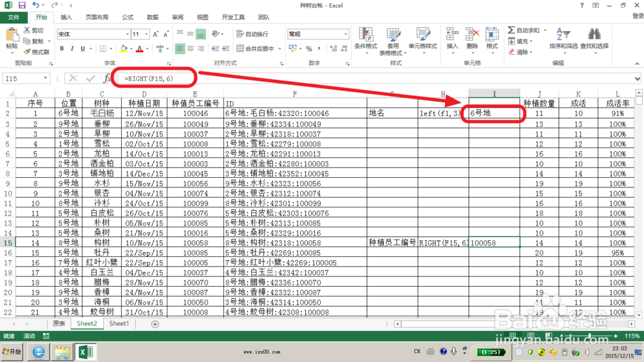
Task: Switch to the Formulas tab
Action: tap(128, 17)
